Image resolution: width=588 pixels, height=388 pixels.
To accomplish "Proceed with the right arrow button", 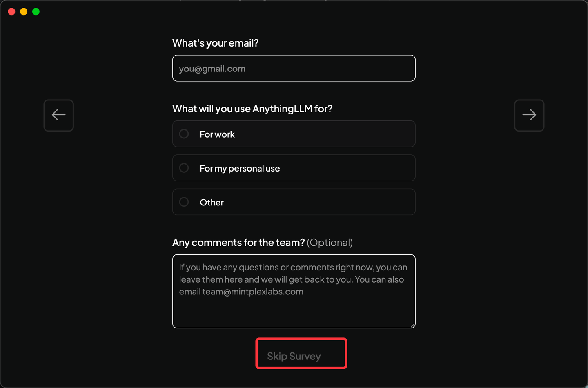I will (x=529, y=115).
